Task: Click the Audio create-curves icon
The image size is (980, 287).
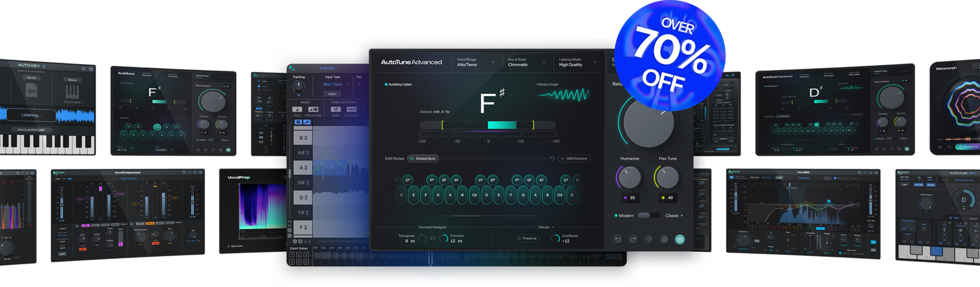Action: 336,109
